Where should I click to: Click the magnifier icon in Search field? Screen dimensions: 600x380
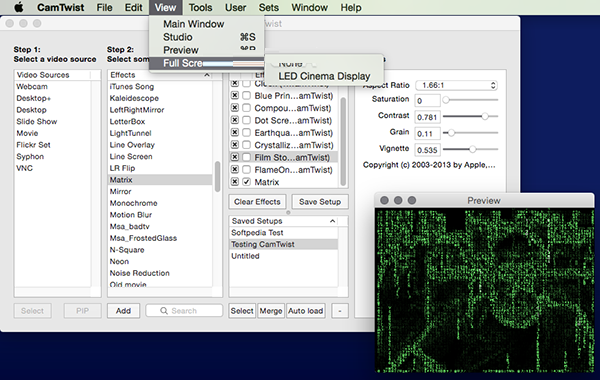coord(164,311)
